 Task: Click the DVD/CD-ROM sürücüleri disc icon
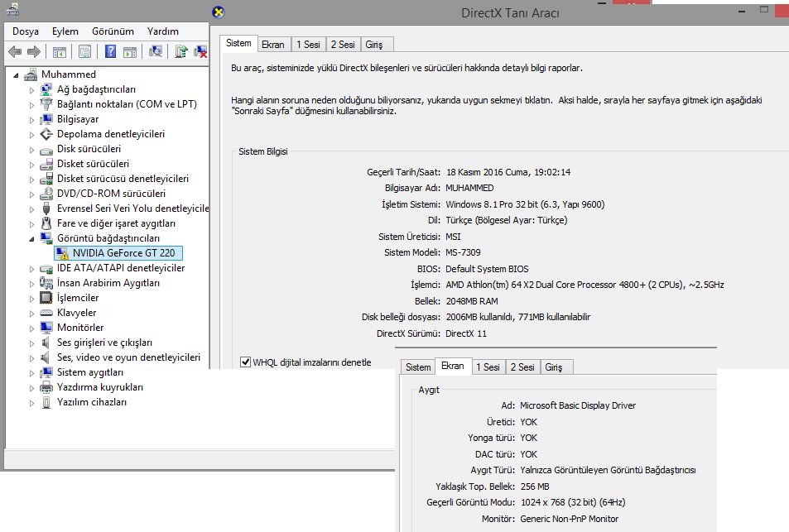point(46,194)
